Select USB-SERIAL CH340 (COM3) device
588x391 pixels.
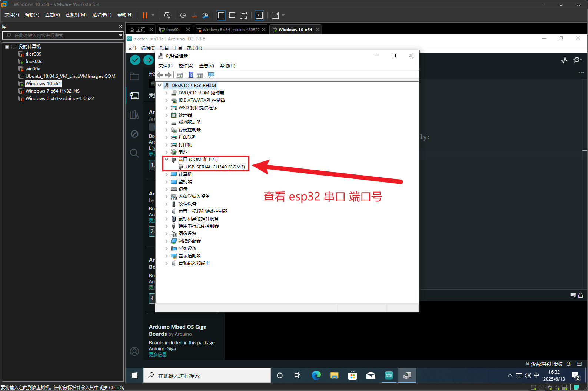point(215,167)
